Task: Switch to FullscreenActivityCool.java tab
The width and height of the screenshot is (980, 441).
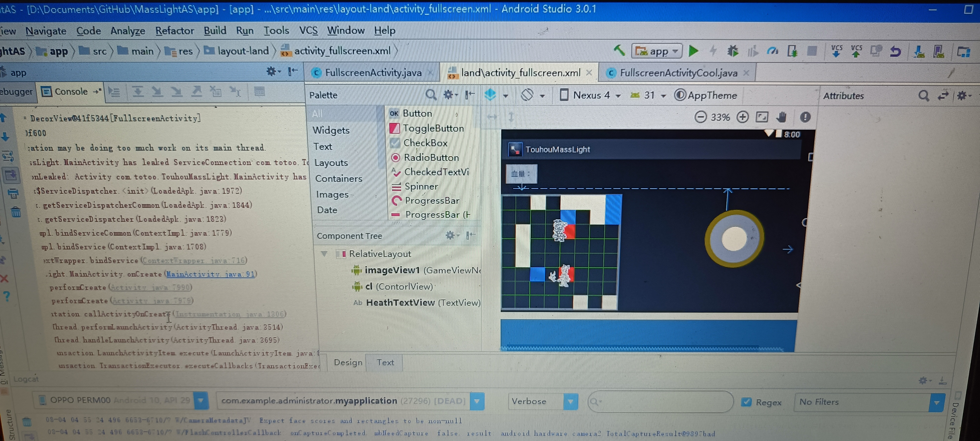Action: [x=678, y=73]
